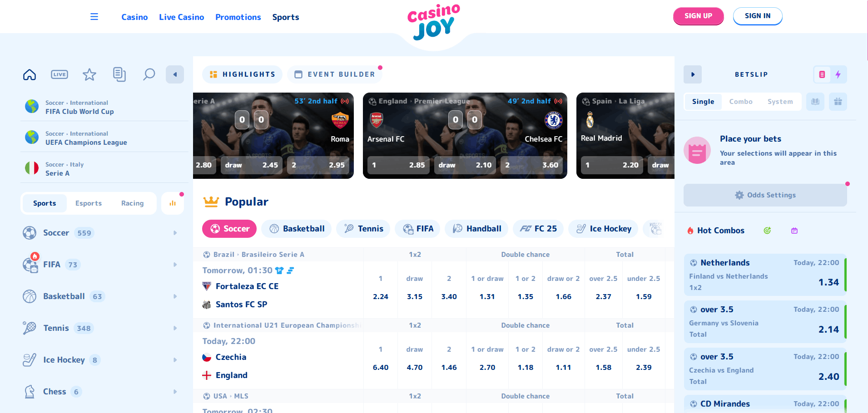Click the Ice Hockey sidebar icon
This screenshot has height=413, width=868.
point(30,360)
